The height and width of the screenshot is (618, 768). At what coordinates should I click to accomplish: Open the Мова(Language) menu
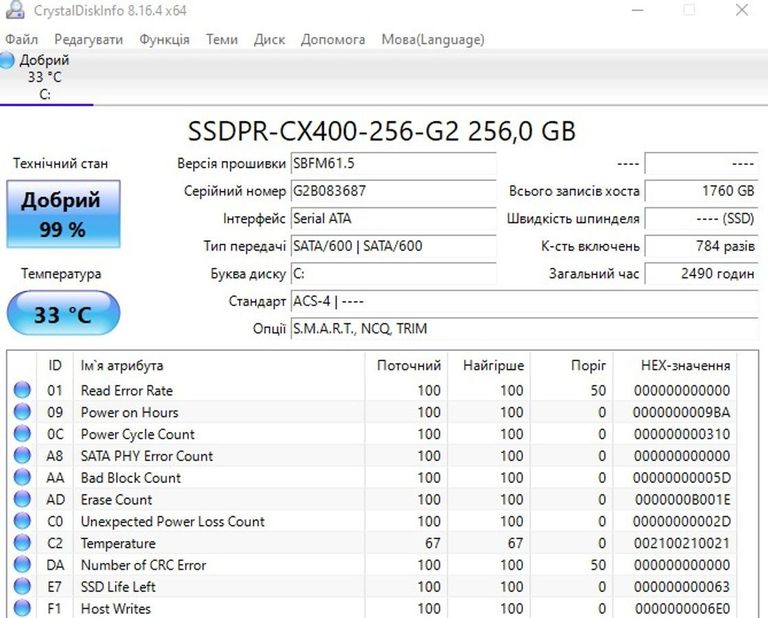click(x=433, y=40)
